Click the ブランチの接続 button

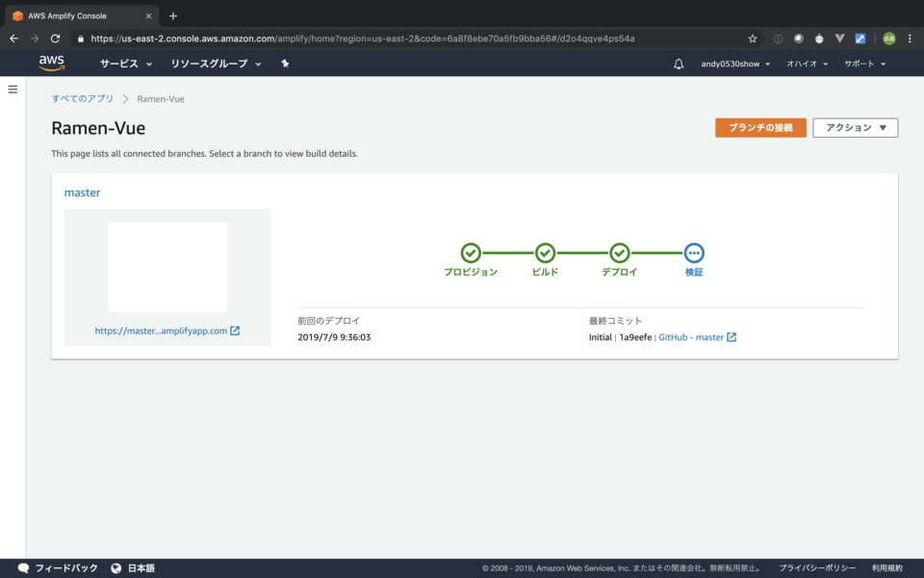[x=760, y=127]
